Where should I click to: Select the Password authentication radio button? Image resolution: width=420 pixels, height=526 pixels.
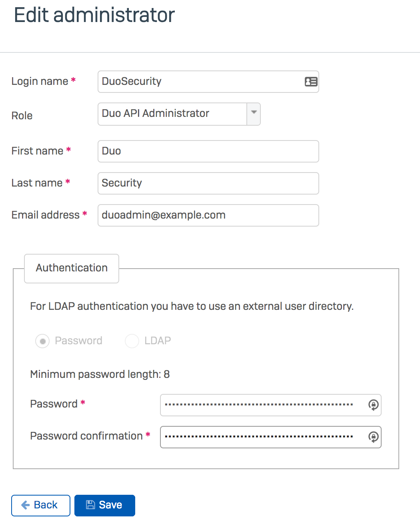pyautogui.click(x=42, y=341)
